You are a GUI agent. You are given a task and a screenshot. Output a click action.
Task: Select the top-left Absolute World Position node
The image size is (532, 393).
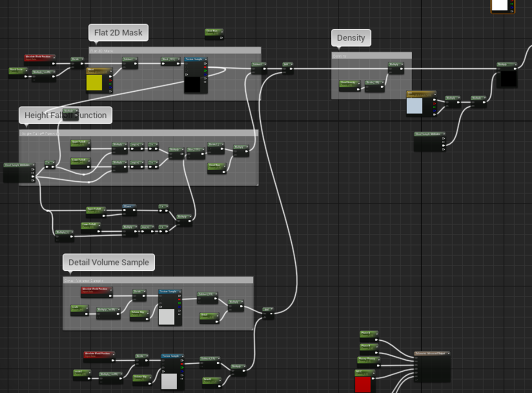40,59
